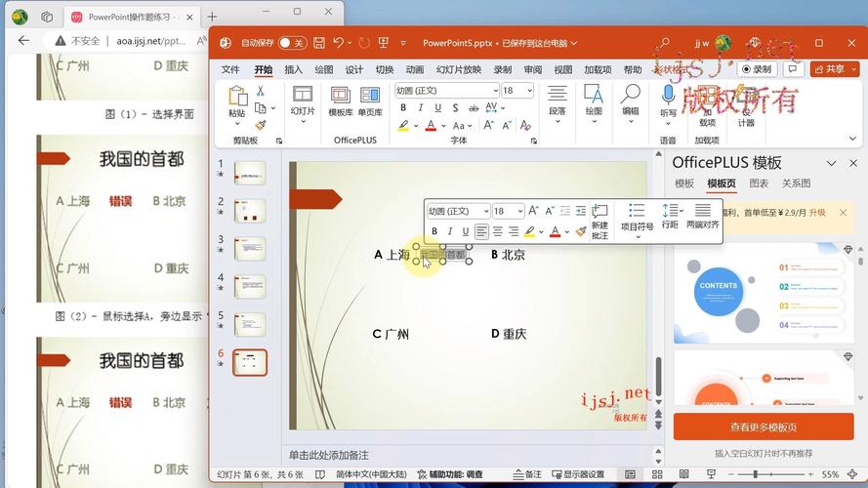Click 新建批注 new comment in mini toolbar
This screenshot has height=488, width=868.
(599, 222)
